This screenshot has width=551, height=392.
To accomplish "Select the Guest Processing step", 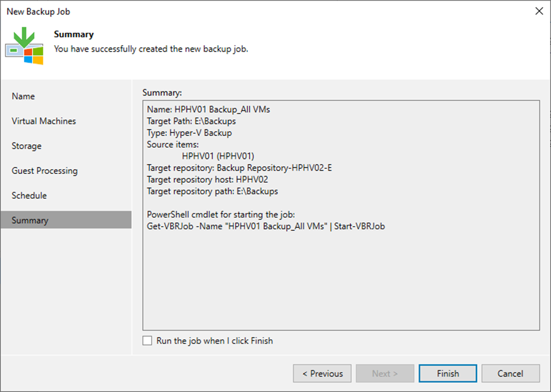I will click(x=45, y=171).
